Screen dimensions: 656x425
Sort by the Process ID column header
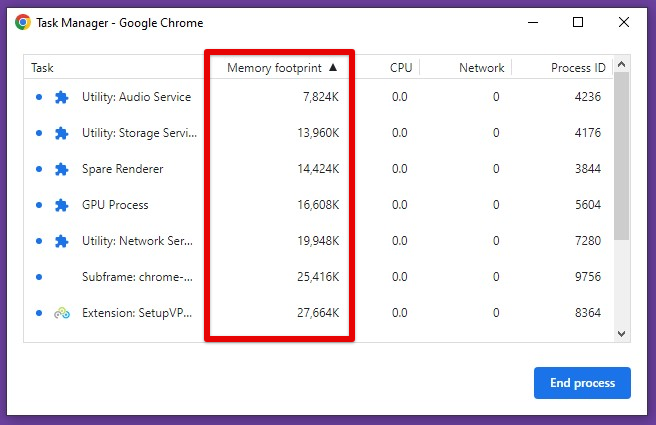point(578,68)
